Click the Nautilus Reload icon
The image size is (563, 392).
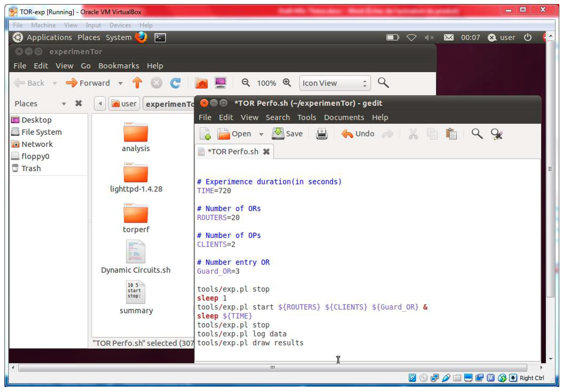click(x=175, y=83)
